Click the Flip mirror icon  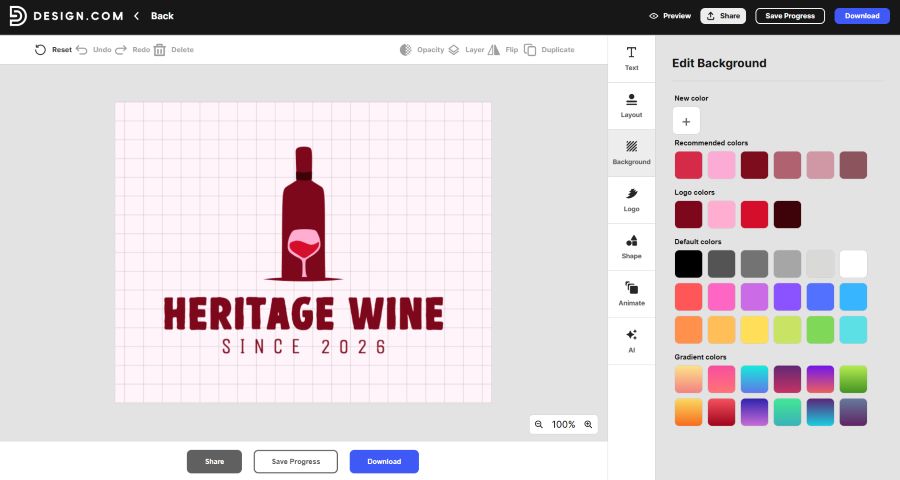(494, 50)
